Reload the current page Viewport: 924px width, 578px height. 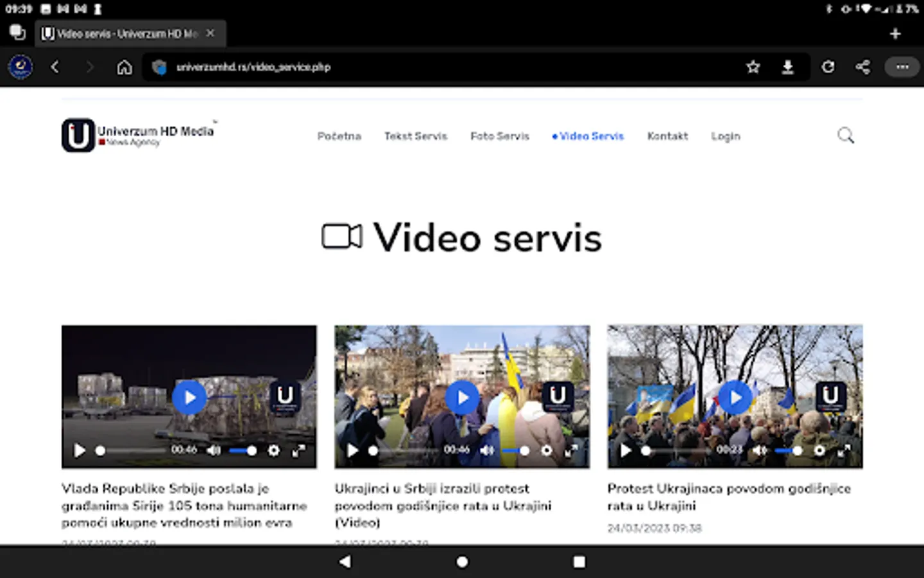(828, 67)
